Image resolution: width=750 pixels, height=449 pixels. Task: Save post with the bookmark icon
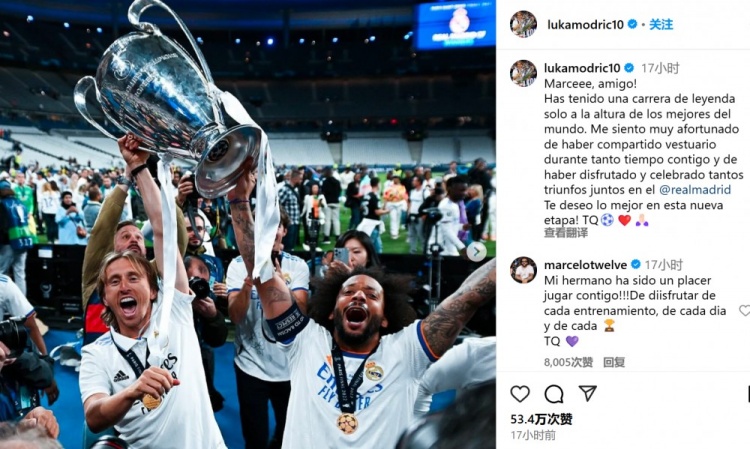747,394
